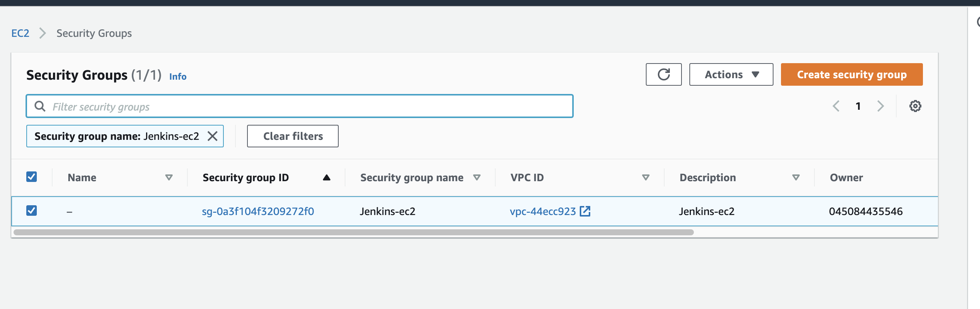Sort by the Name column arrow
Screen dimensions: 980x309
point(169,177)
